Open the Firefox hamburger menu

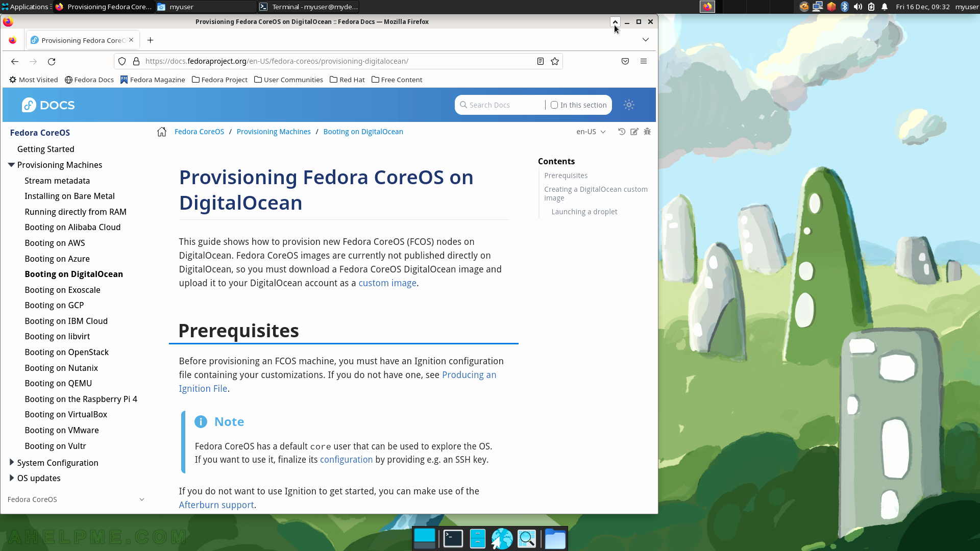(644, 61)
